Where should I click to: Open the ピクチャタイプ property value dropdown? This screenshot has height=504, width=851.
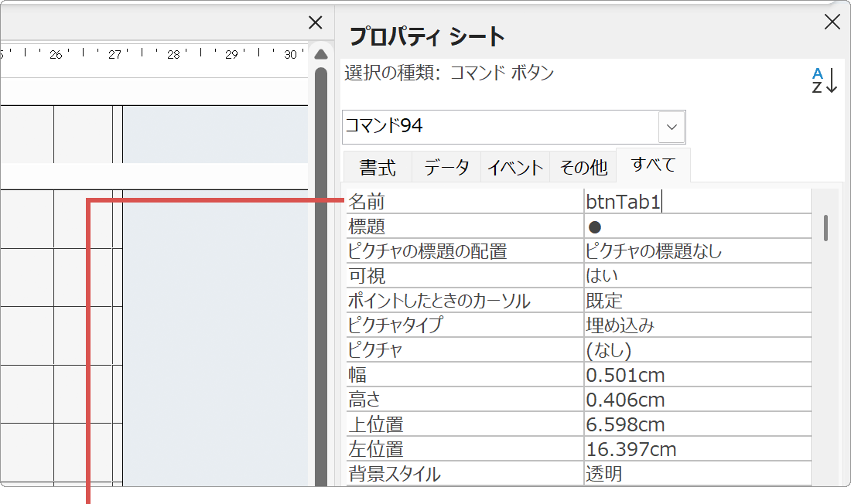tap(696, 325)
